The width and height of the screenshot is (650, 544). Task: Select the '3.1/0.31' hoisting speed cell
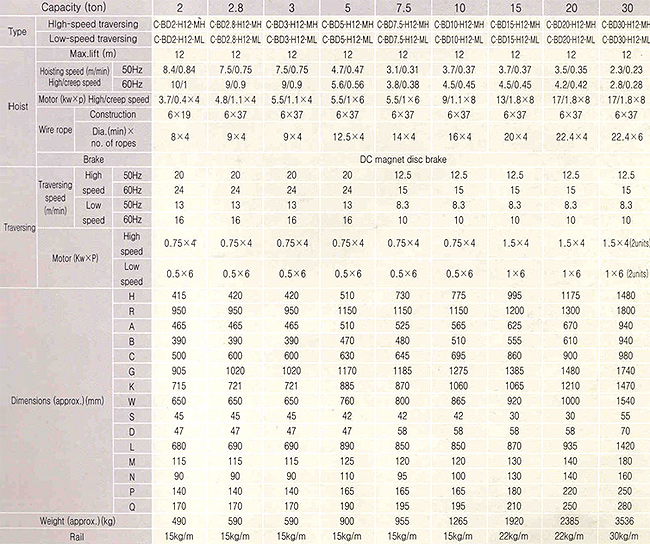403,70
